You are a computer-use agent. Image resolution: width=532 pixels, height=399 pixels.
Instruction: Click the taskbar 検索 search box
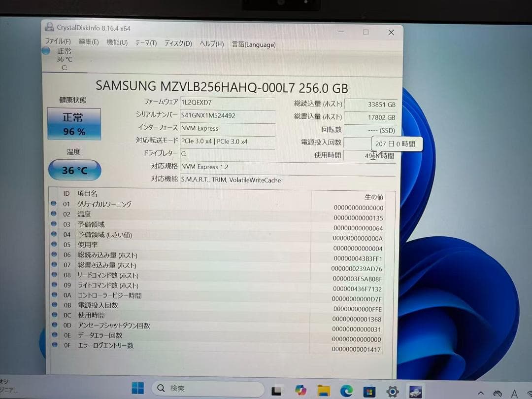[x=208, y=388]
